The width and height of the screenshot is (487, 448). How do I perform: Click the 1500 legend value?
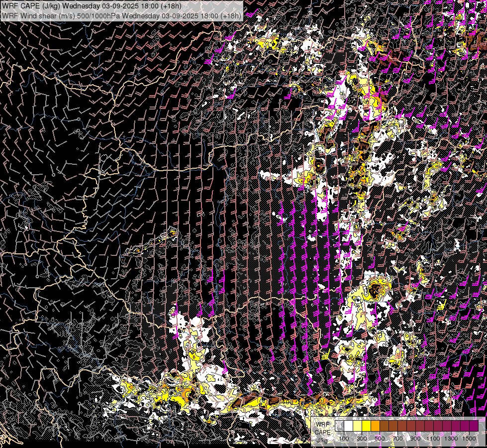[469, 439]
